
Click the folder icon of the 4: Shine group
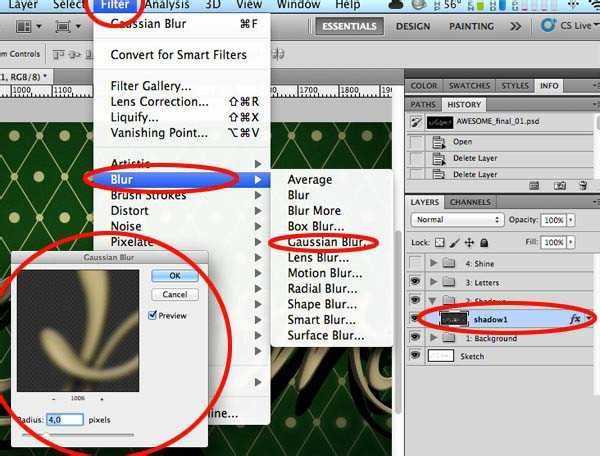coord(448,263)
